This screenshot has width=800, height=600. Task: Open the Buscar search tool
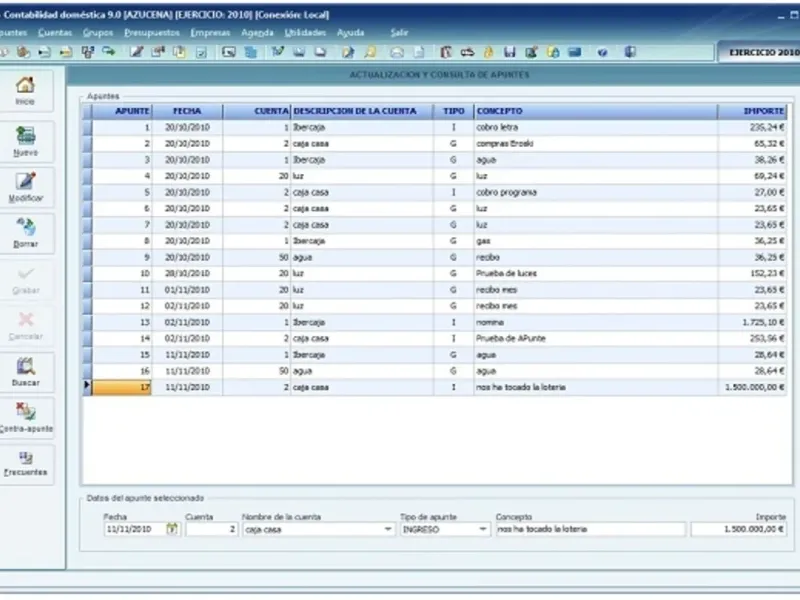[26, 372]
